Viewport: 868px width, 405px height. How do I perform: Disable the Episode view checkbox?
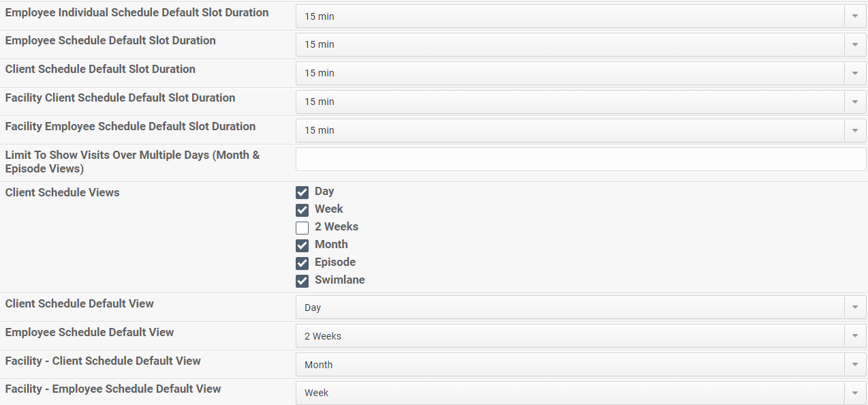303,263
